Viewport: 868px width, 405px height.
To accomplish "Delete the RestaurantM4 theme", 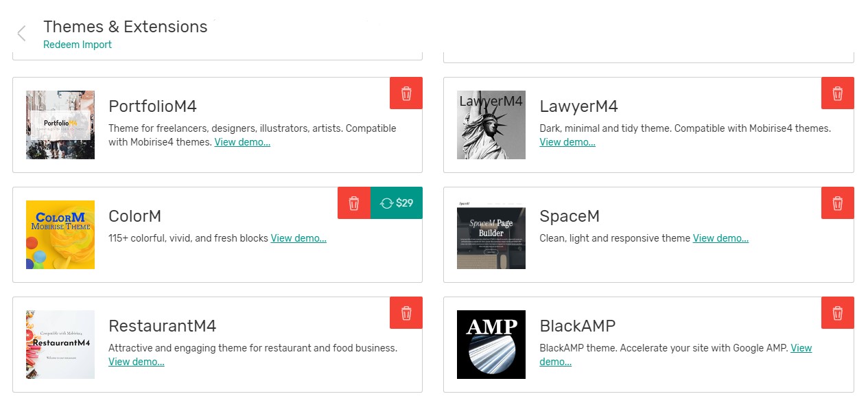I will click(406, 312).
